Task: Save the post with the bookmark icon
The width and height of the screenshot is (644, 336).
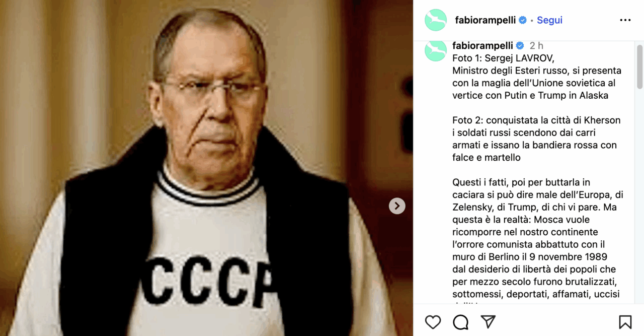Action: 625,322
